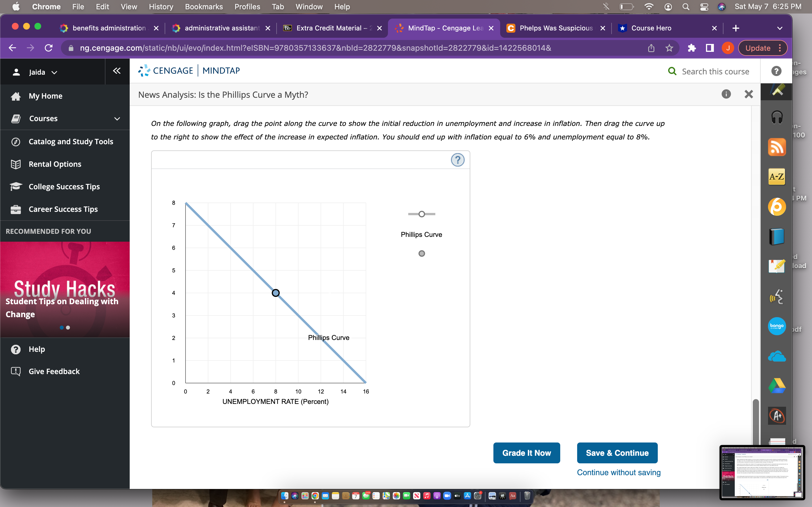Click Continue without saving link
Viewport: 812px width, 507px height.
[618, 472]
